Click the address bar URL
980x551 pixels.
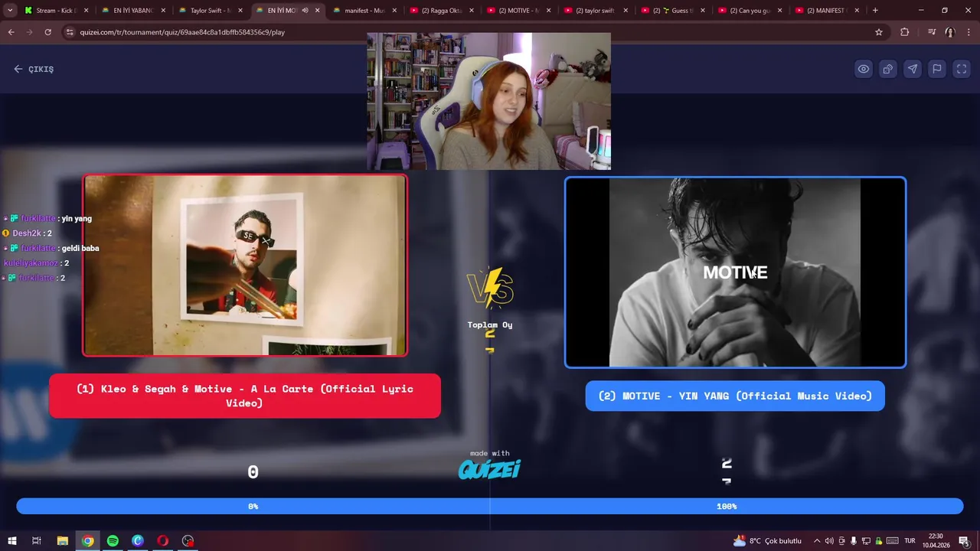pos(182,32)
